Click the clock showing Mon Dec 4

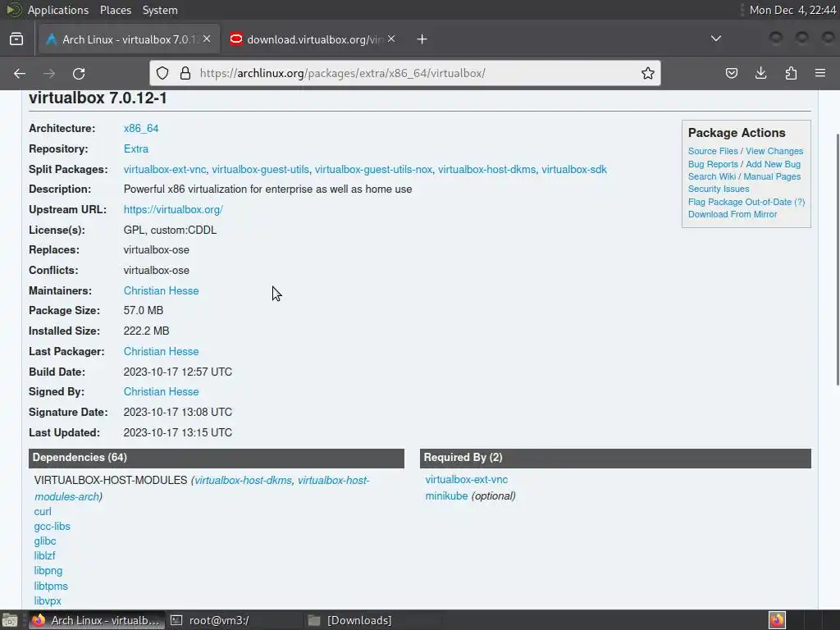(x=792, y=10)
